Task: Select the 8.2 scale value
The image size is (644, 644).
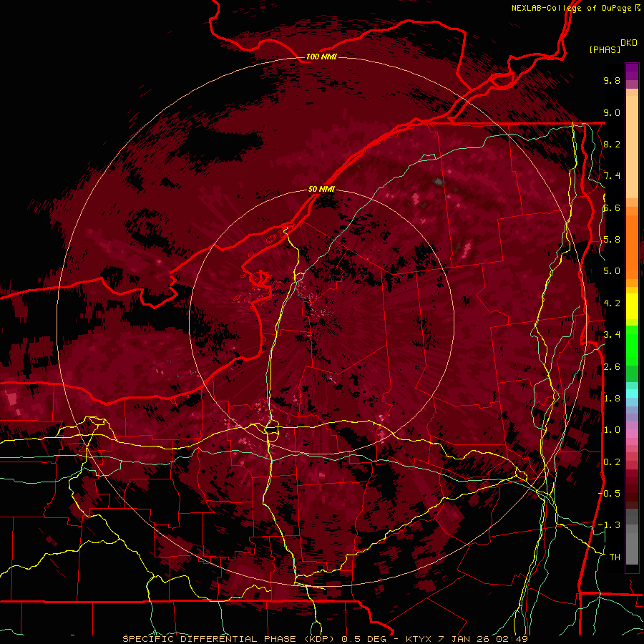Action: point(612,144)
